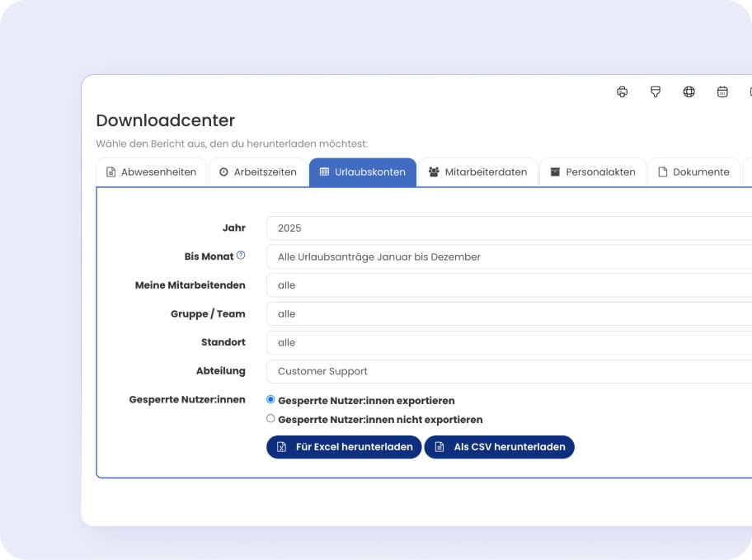Open the globe language icon
Screen dimensions: 752x560
pos(689,92)
